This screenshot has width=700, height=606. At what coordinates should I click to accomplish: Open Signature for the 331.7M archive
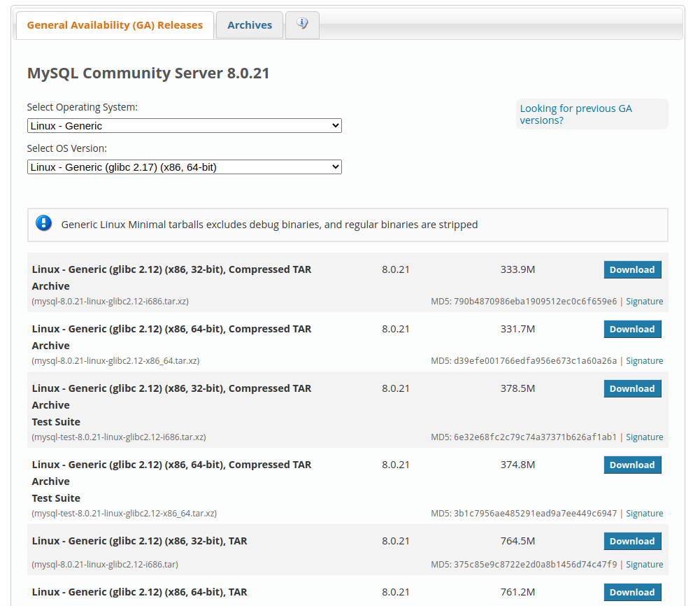click(644, 361)
